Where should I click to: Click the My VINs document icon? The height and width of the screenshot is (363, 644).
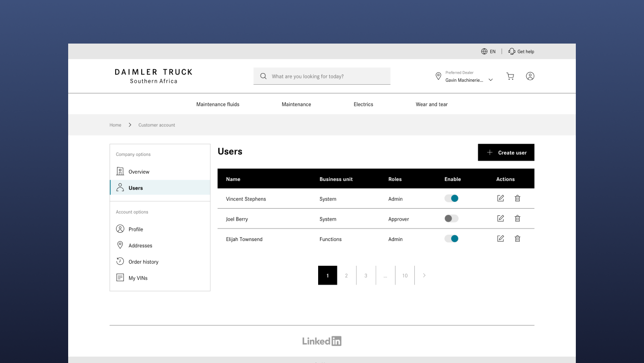coord(120,278)
